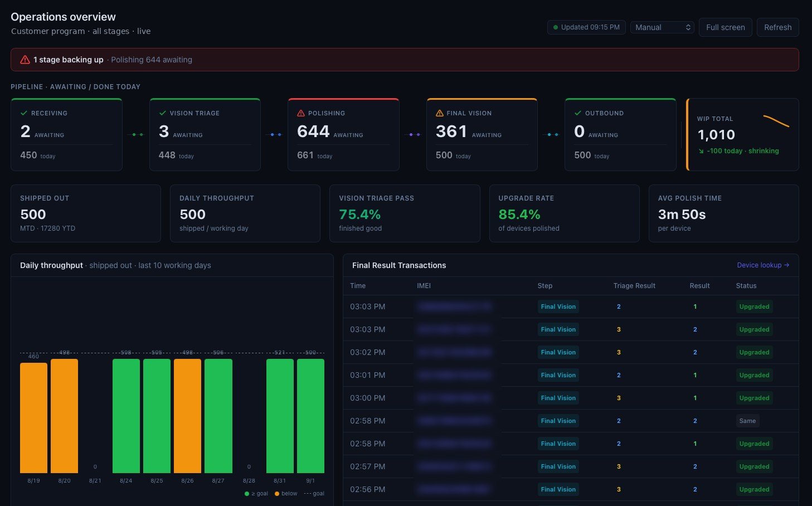Screen dimensions: 812x506
Task: Click the 1,010 WIP Total figure
Action: coord(716,135)
